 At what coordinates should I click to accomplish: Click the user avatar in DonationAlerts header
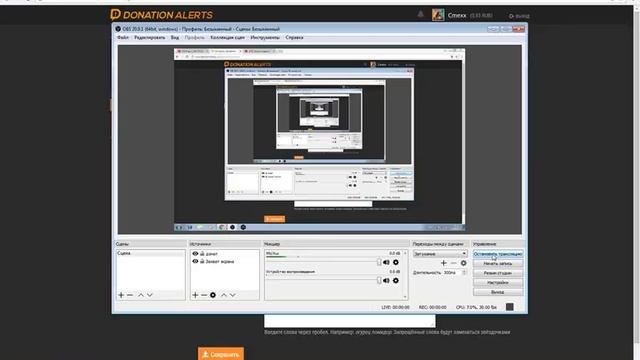tap(438, 15)
